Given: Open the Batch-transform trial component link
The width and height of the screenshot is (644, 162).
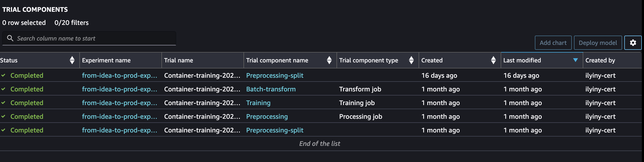Looking at the screenshot, I should [x=271, y=89].
